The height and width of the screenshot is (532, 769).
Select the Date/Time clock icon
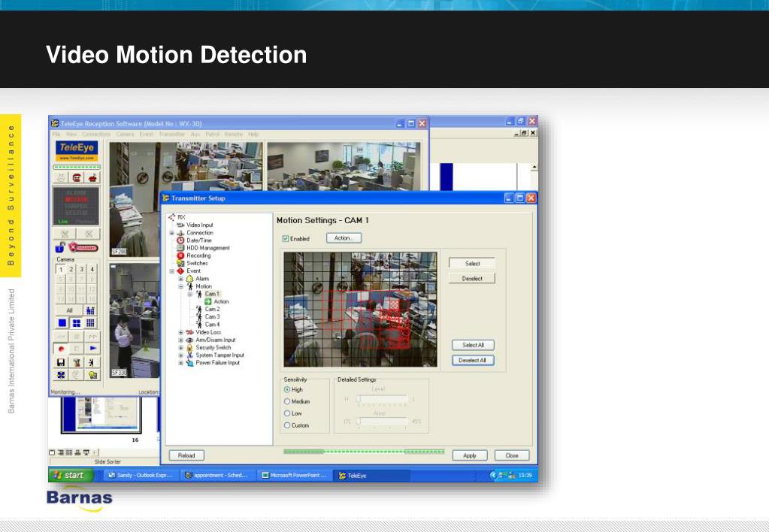coord(180,240)
